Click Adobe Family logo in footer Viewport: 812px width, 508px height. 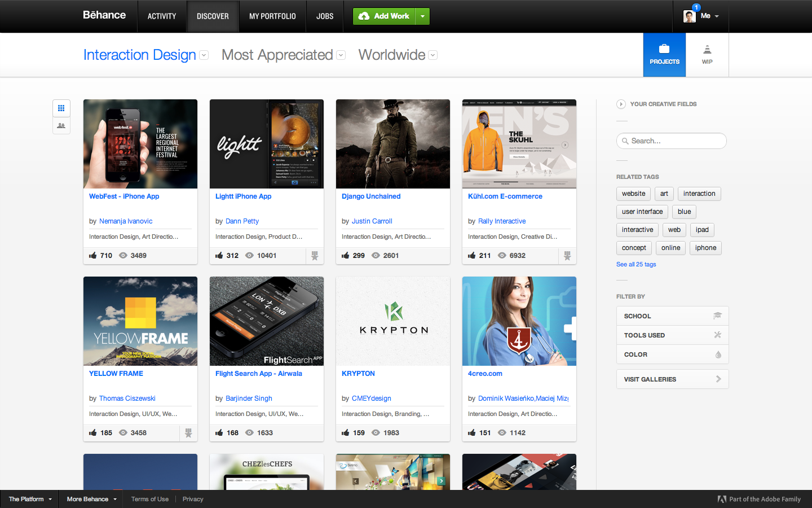pyautogui.click(x=722, y=499)
